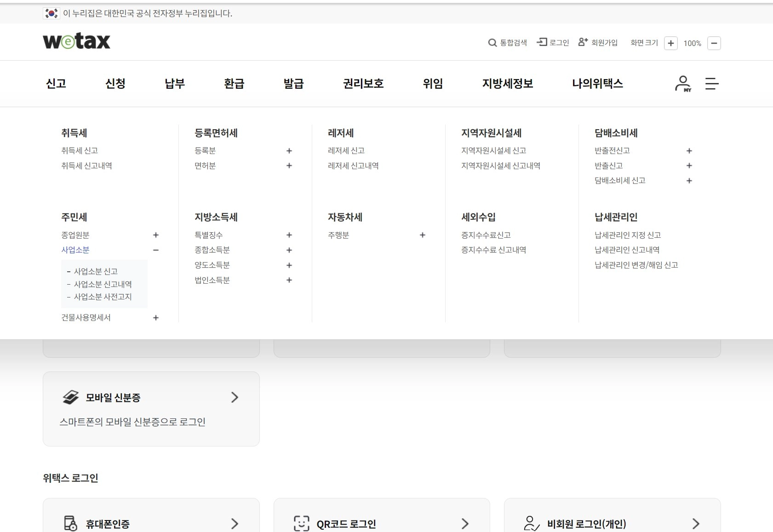Open 지역자원시설세 신고내역 link

point(501,166)
